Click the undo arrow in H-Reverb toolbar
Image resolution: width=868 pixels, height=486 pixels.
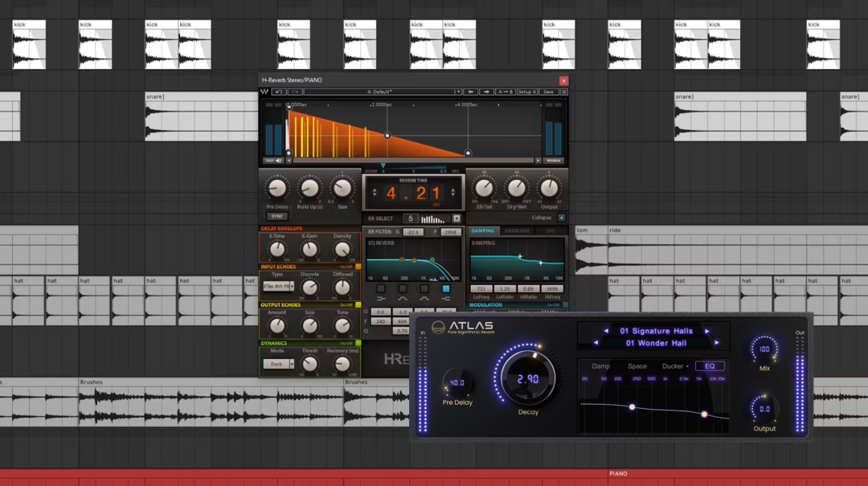coord(278,92)
